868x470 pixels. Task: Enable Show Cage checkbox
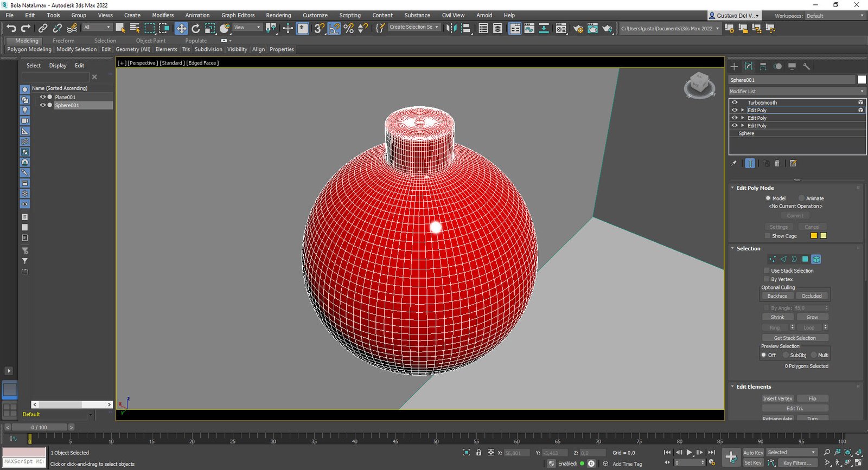tap(767, 236)
